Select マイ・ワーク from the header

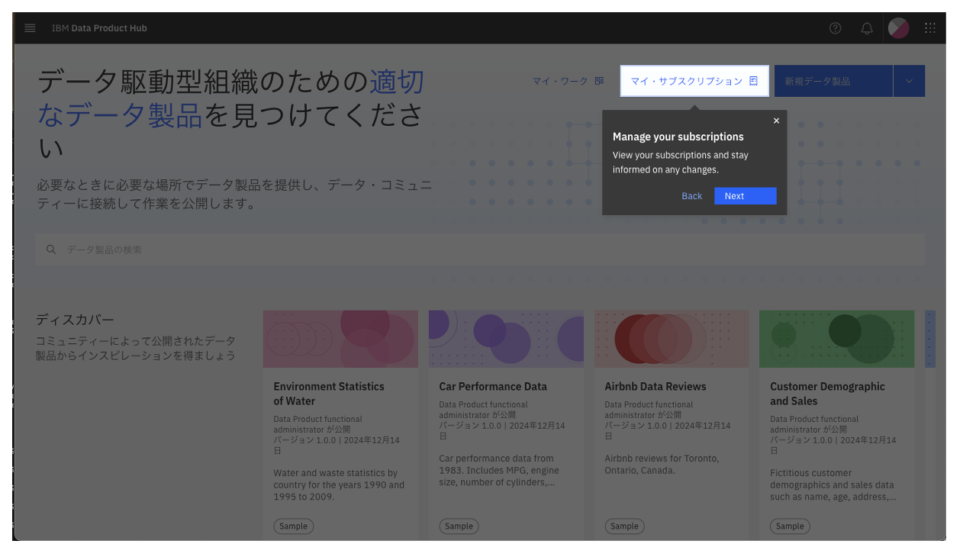[561, 80]
